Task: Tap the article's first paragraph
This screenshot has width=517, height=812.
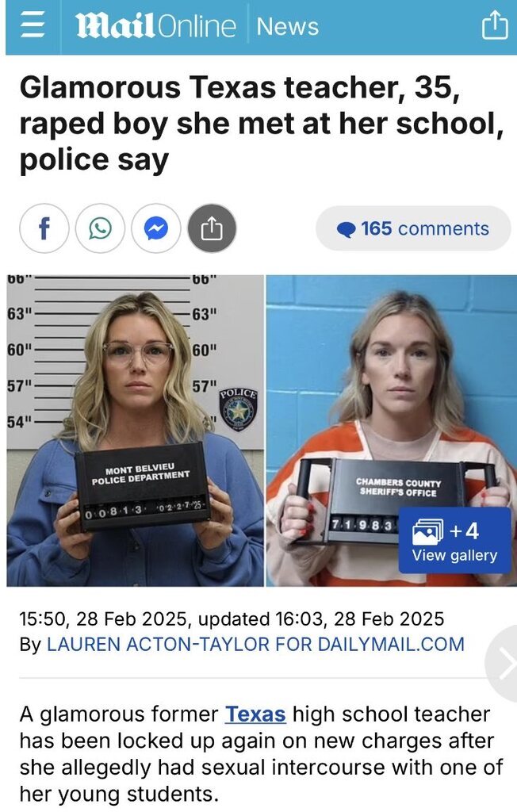Action: 261,754
